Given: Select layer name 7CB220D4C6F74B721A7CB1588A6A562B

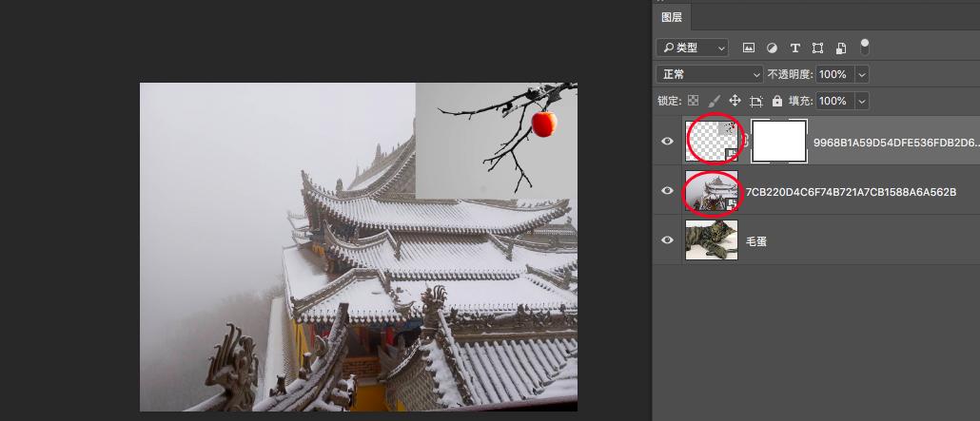Looking at the screenshot, I should [851, 192].
